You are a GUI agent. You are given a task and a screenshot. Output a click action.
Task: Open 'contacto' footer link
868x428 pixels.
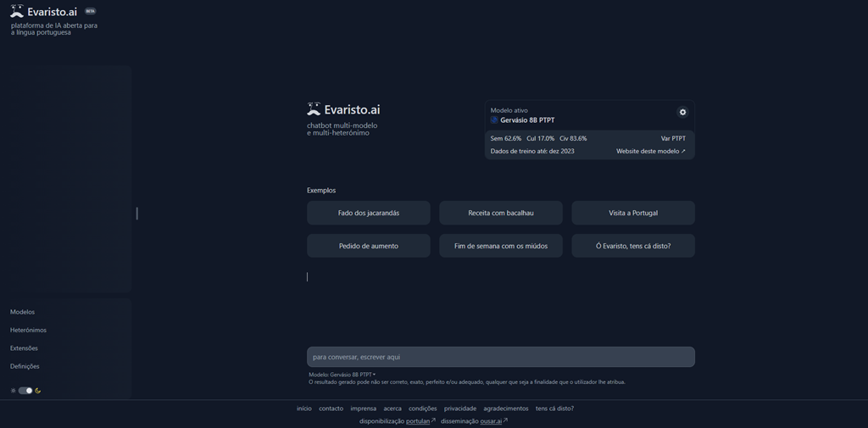[331, 409]
